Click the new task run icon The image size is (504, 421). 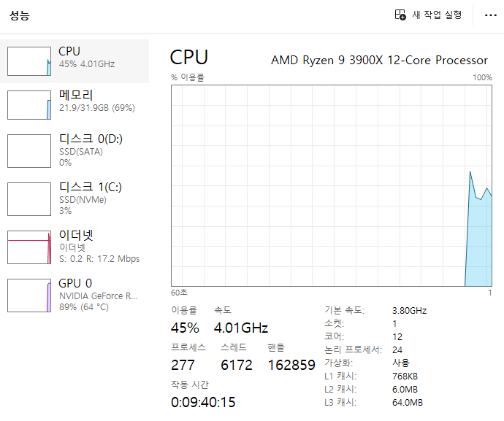coord(400,15)
